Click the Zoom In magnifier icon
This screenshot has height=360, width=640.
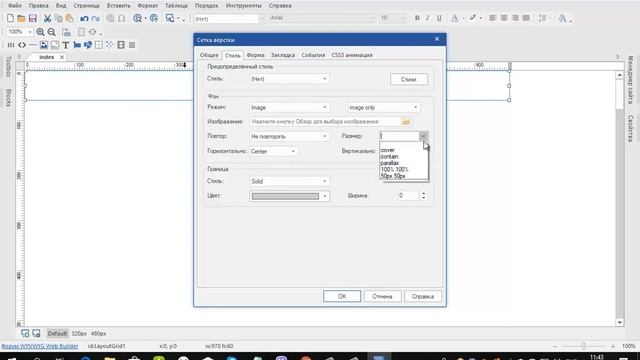tap(40, 32)
